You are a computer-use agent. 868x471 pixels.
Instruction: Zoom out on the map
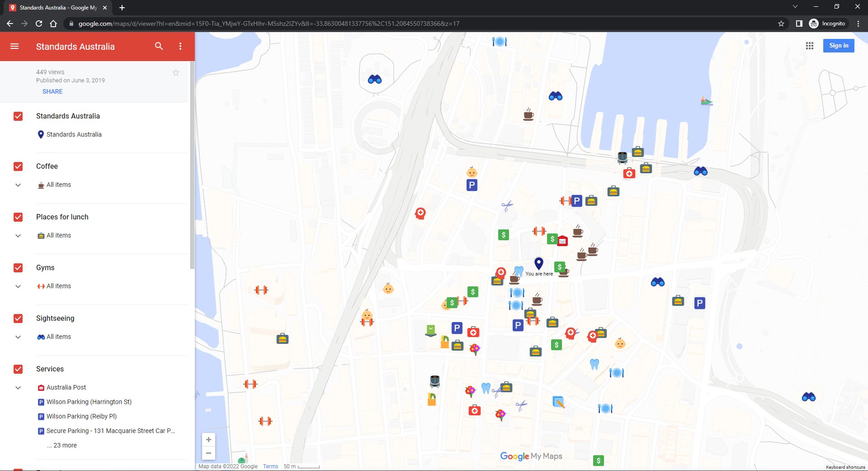[x=208, y=453]
